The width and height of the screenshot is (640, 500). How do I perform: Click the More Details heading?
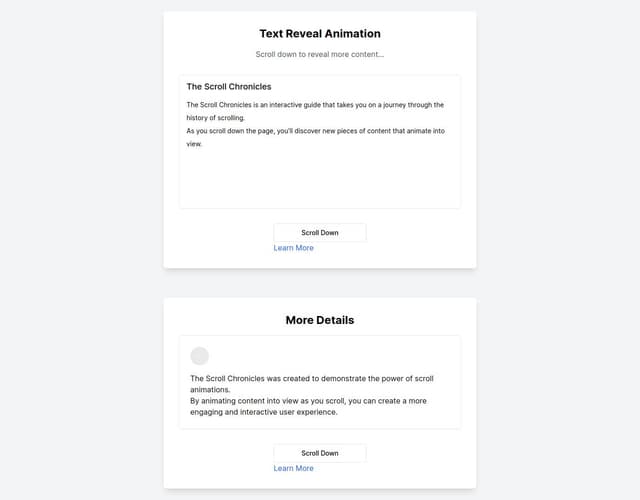pos(320,320)
